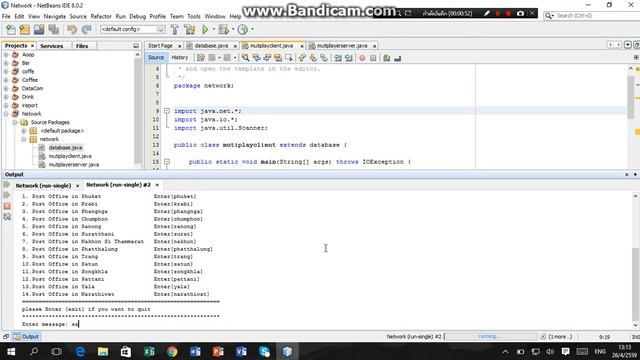Image resolution: width=640 pixels, height=360 pixels.
Task: Click the Find Selection magnifier icon in editor
Action: coord(245,58)
